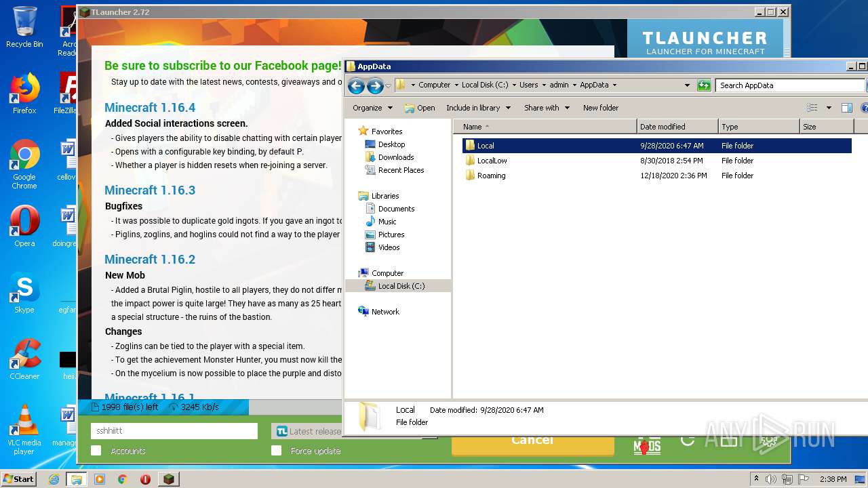Click Computer breadcrumb in address bar
This screenshot has height=488, width=868.
coord(434,85)
